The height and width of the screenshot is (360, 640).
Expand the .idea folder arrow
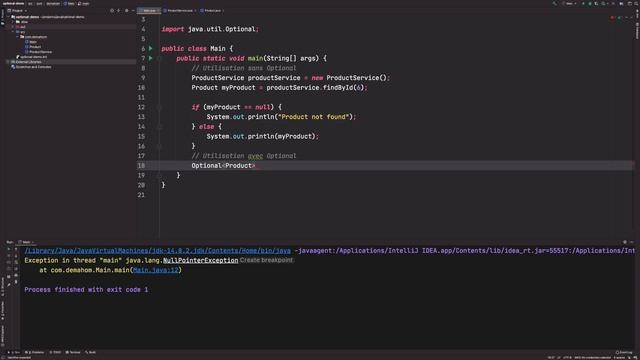coord(13,22)
